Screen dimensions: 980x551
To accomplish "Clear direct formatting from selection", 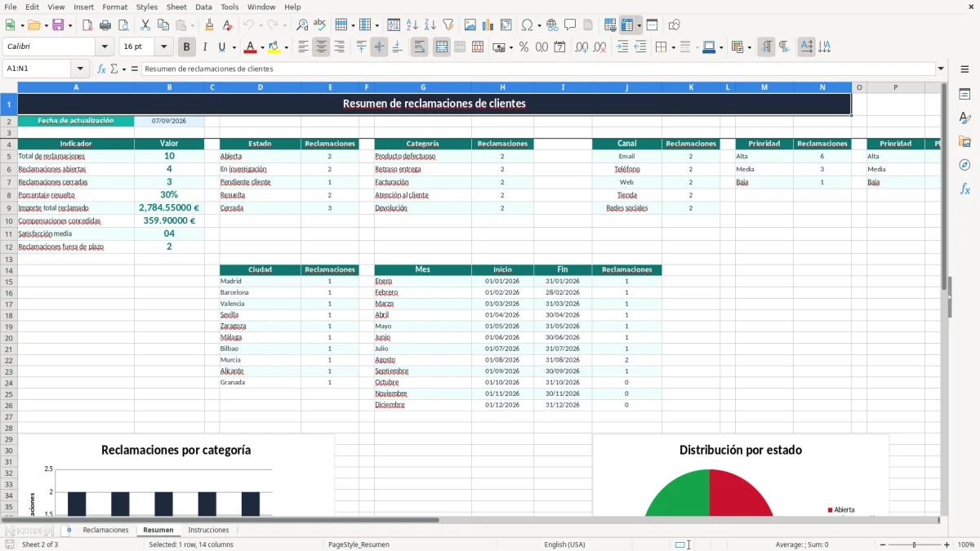I will 227,25.
